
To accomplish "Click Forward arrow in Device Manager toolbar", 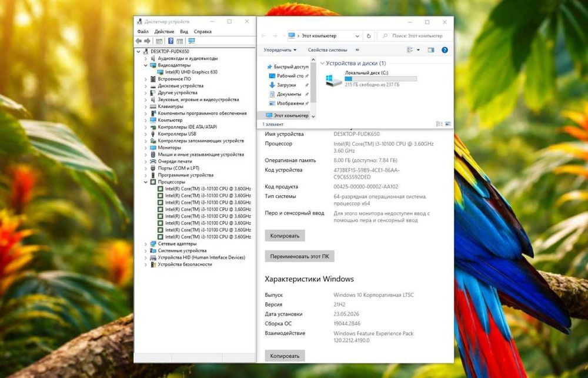I will tap(148, 41).
